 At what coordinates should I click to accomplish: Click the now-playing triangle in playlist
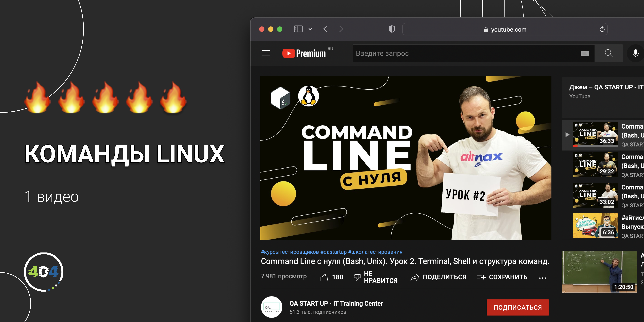(567, 134)
